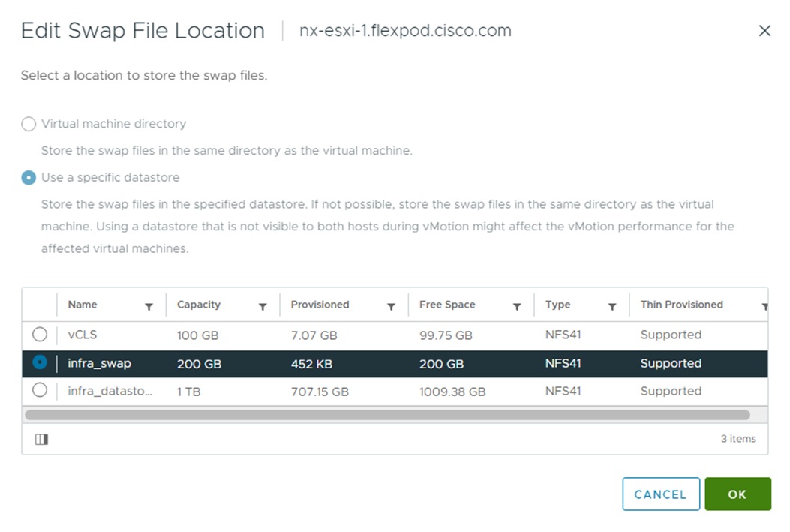Filter the Provisioned column

(391, 307)
